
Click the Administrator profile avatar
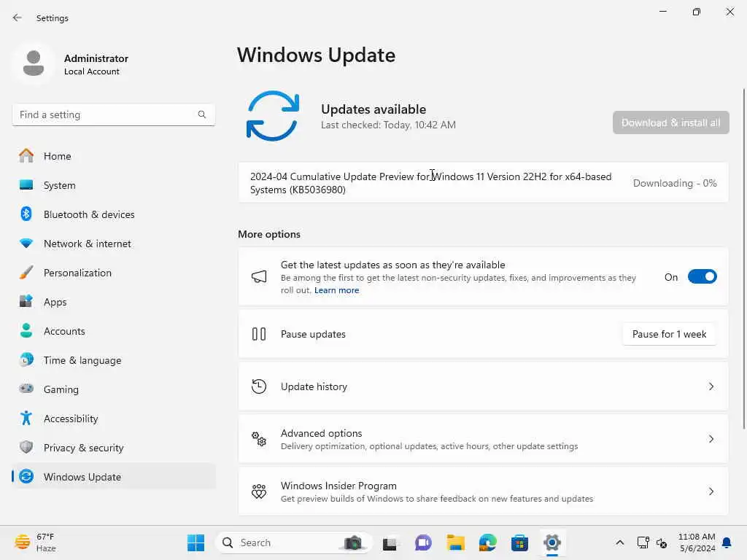(x=34, y=63)
